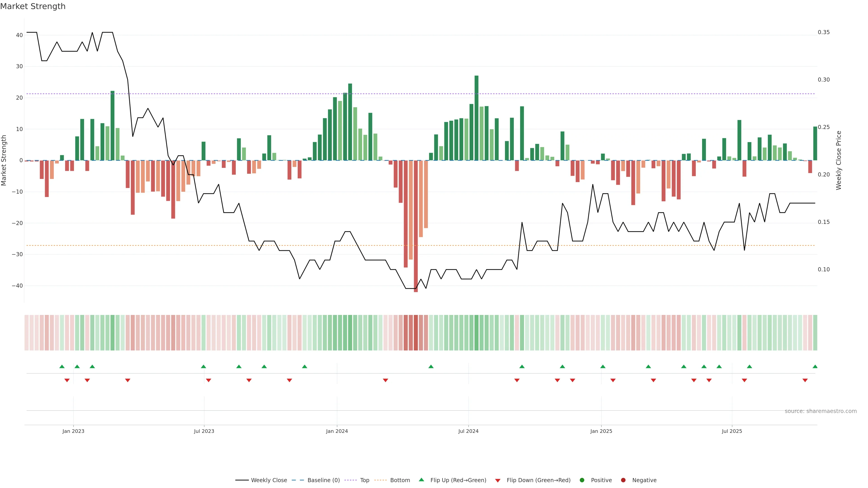Click the first green flip-up triangle marker

62,366
